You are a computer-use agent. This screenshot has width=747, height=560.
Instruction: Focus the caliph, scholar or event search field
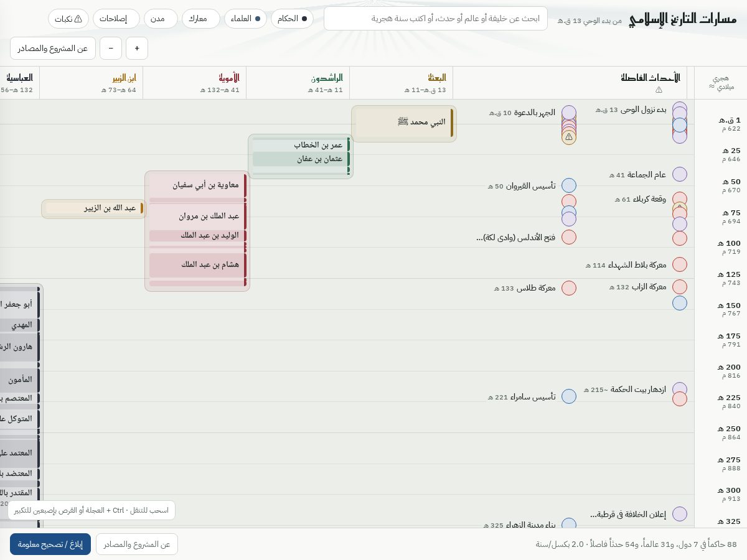tap(436, 19)
